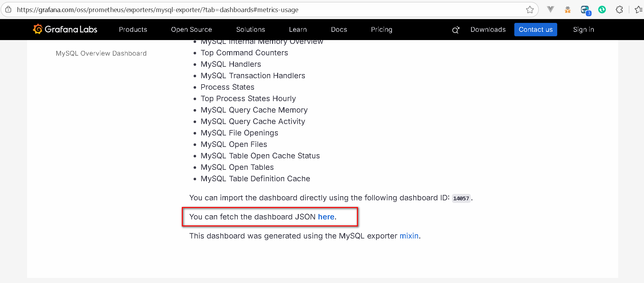This screenshot has height=283, width=644.
Task: Open the MySQL exporter mixin link
Action: 409,236
